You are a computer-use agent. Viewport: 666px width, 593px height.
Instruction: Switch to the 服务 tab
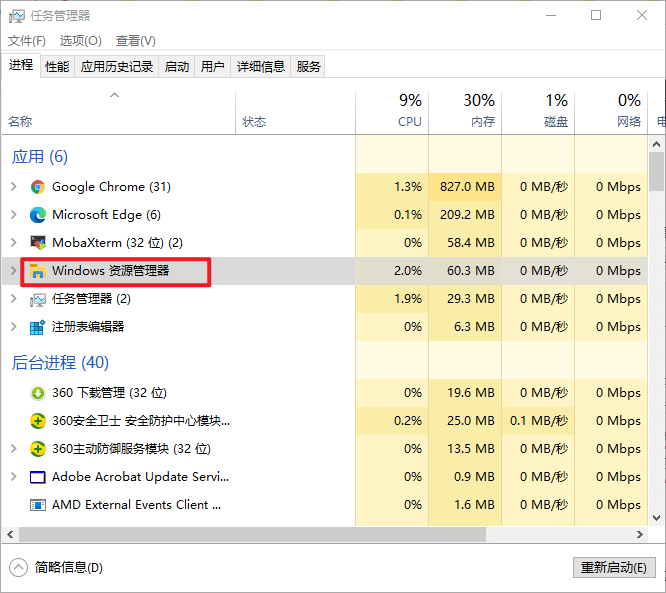point(308,66)
